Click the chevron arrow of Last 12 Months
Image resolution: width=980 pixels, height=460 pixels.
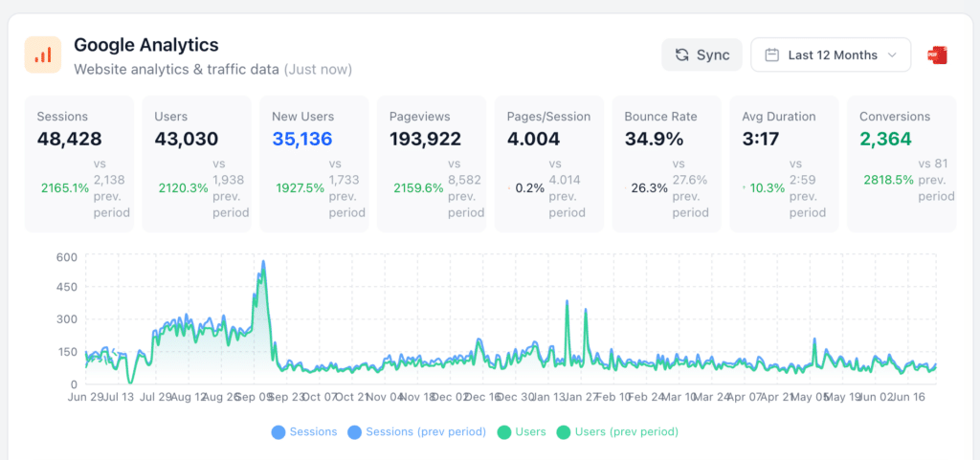(x=893, y=55)
